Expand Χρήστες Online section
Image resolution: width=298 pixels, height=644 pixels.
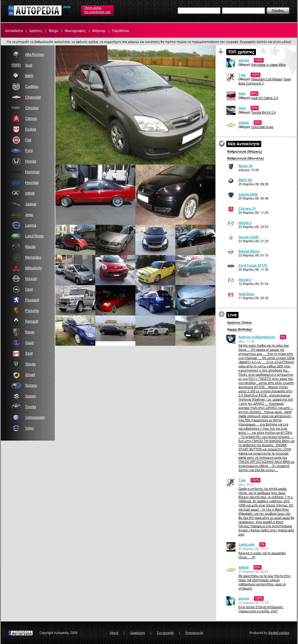pyautogui.click(x=239, y=323)
